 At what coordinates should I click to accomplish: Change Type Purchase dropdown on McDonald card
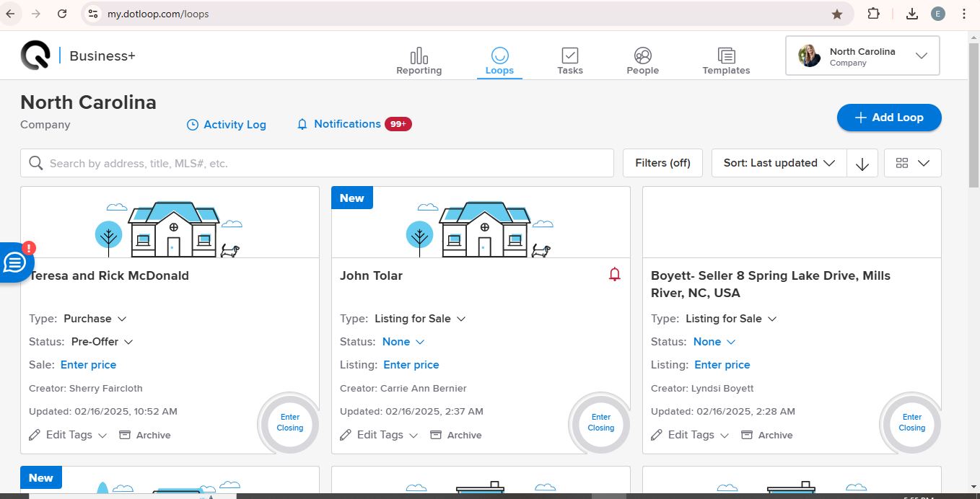95,319
